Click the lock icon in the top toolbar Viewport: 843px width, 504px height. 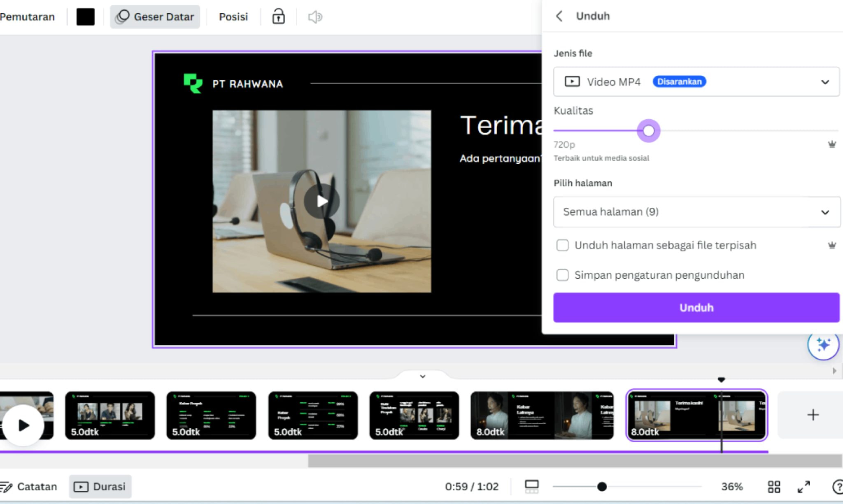(278, 16)
